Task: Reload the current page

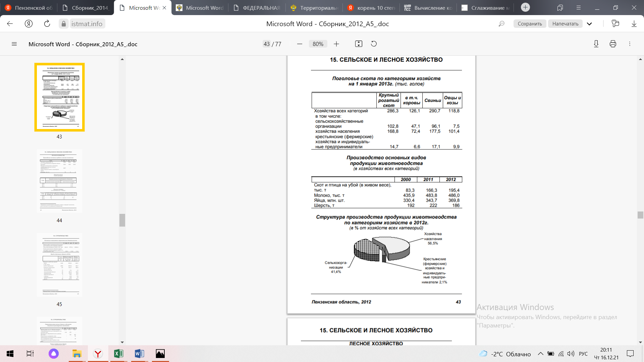Action: (47, 24)
